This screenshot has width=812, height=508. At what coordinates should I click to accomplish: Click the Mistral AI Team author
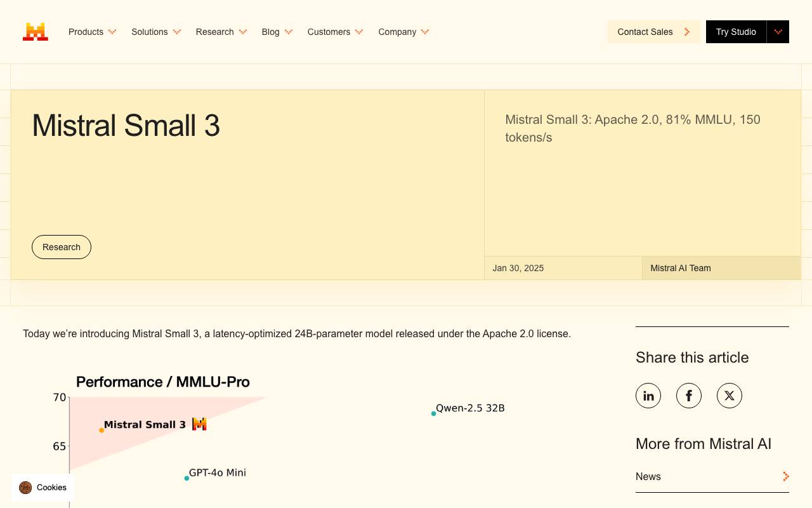tap(681, 268)
